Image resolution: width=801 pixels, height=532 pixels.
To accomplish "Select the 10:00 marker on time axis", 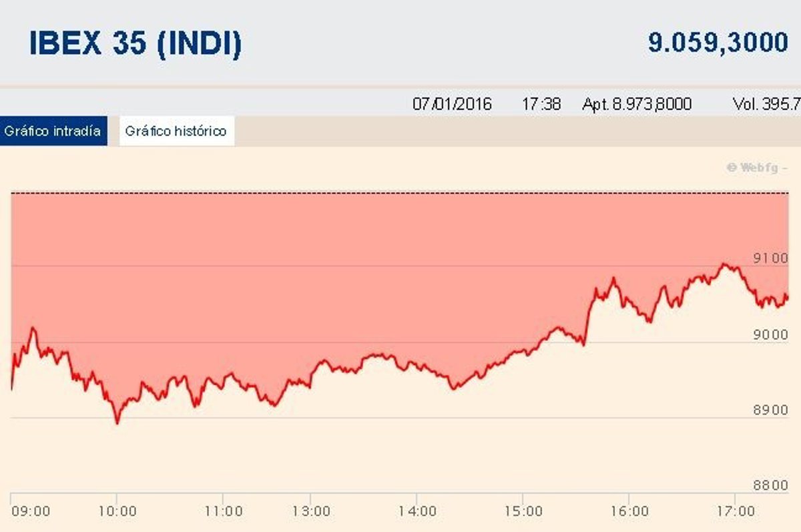I will (x=117, y=511).
